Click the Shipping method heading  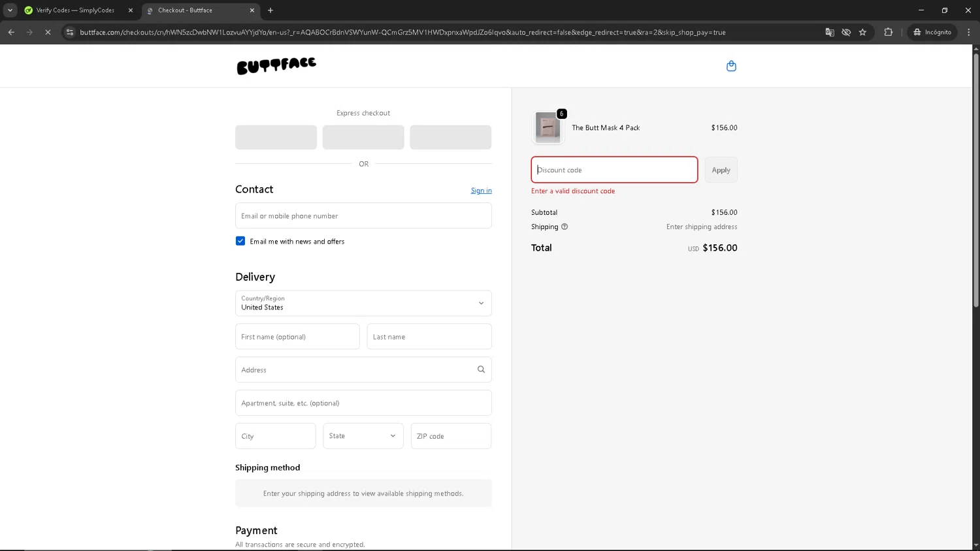[x=268, y=467]
